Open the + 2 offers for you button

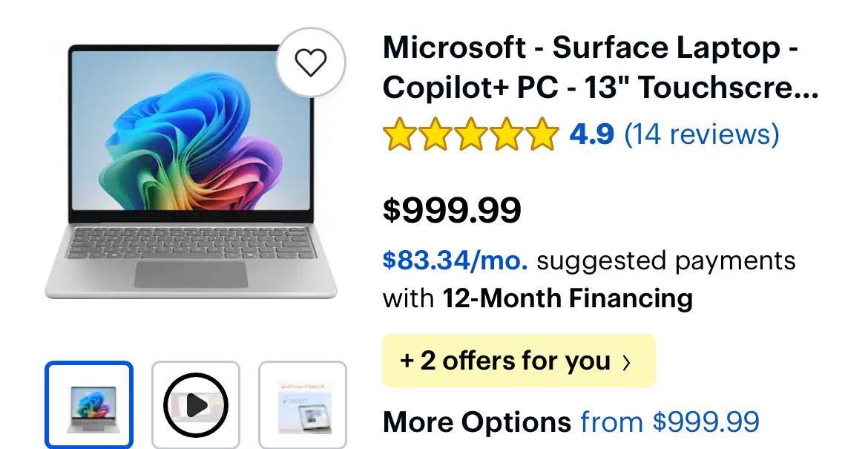tap(504, 361)
